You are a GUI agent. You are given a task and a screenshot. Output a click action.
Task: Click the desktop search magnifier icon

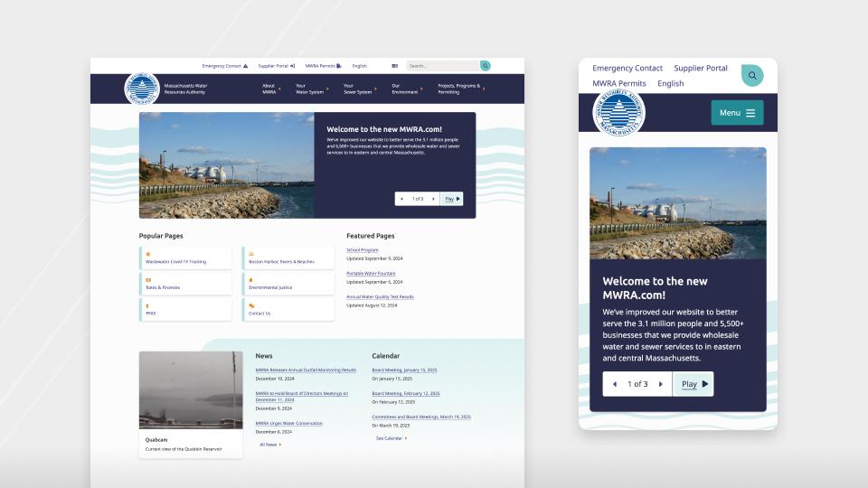[x=486, y=66]
